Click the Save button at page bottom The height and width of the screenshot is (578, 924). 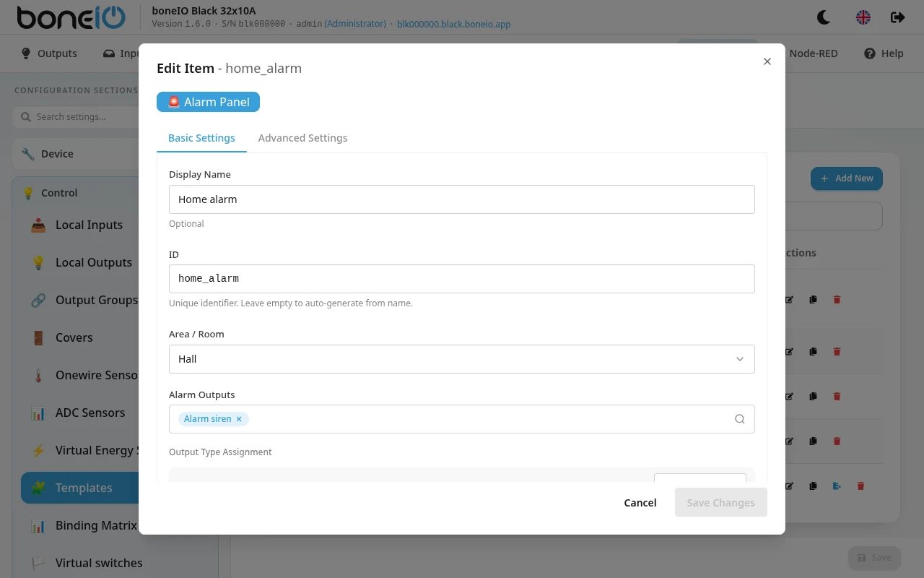pos(874,558)
